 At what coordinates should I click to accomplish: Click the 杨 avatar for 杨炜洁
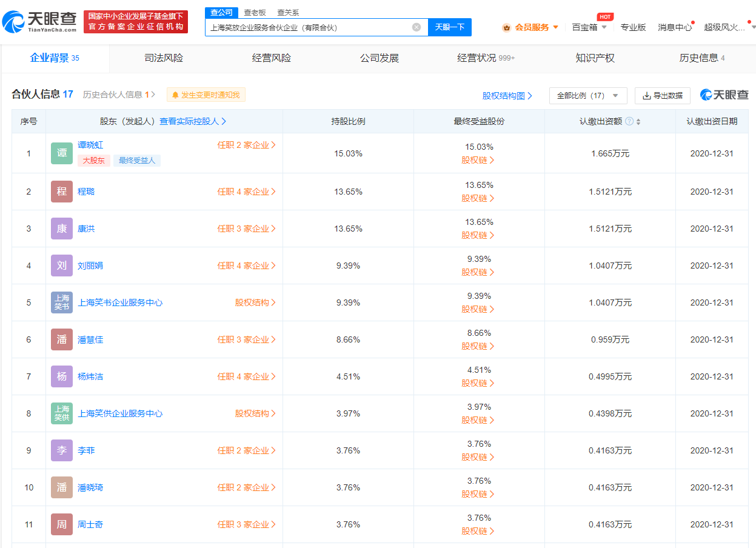(x=62, y=376)
